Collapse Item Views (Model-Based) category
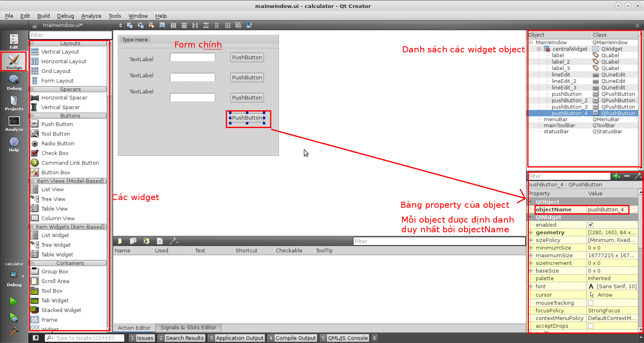644x343 pixels. 32,181
